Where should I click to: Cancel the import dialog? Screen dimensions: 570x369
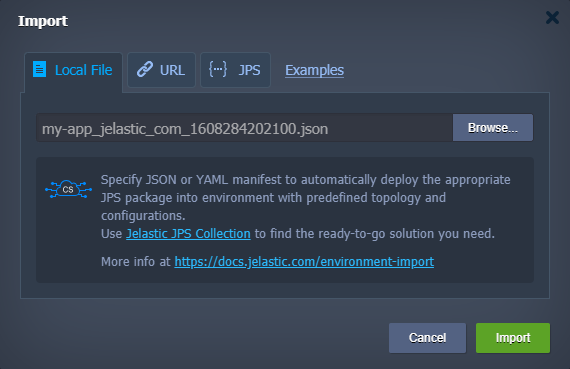point(427,338)
